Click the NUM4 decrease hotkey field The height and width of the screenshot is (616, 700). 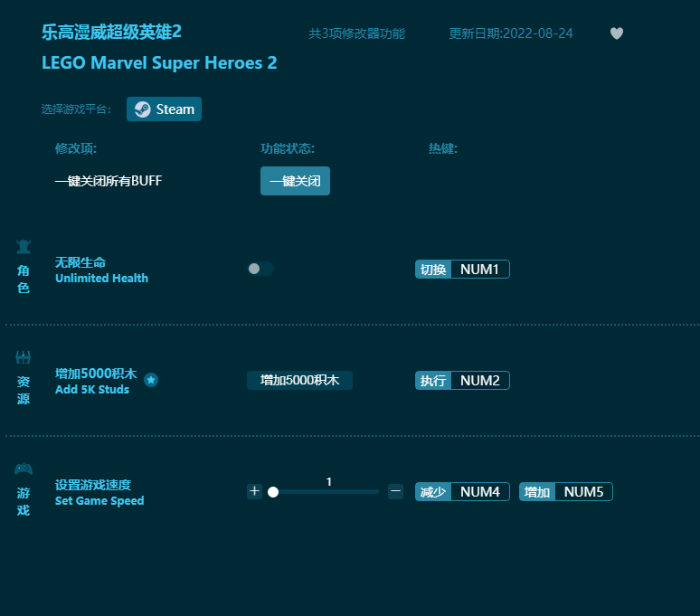pos(480,491)
